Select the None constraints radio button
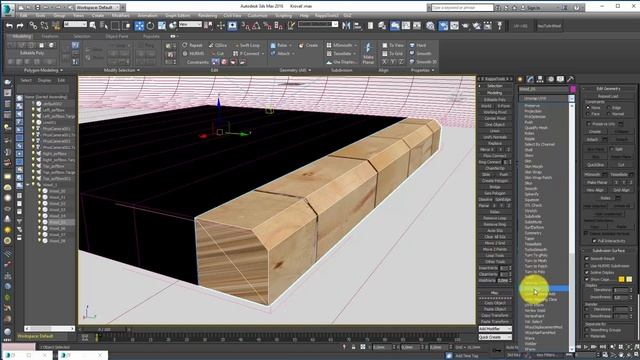Screen dimensions: 640x360 click(588, 108)
